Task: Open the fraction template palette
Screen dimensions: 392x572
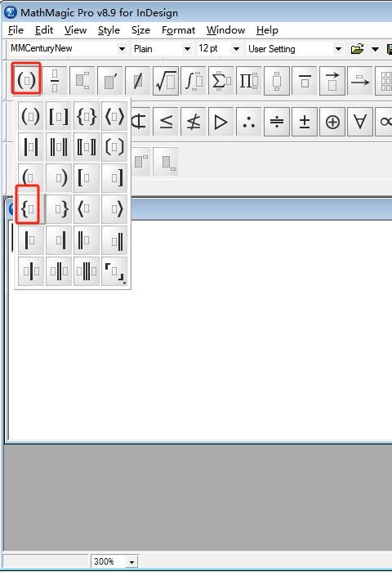Action: point(55,81)
